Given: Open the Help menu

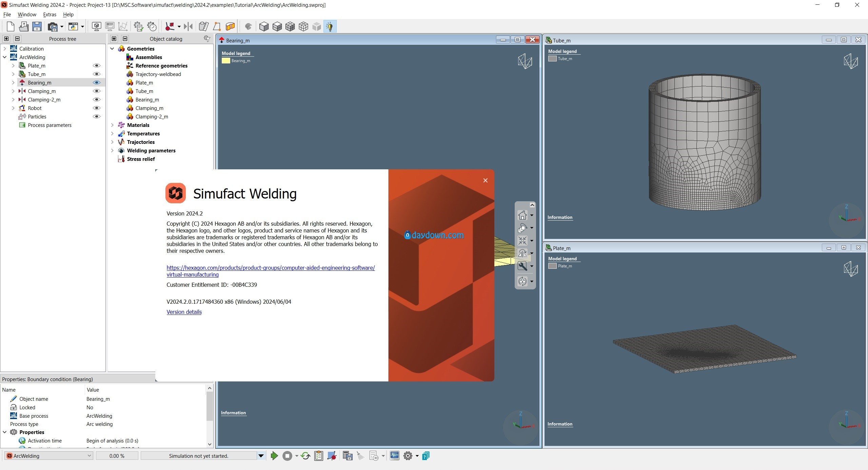Looking at the screenshot, I should point(68,15).
